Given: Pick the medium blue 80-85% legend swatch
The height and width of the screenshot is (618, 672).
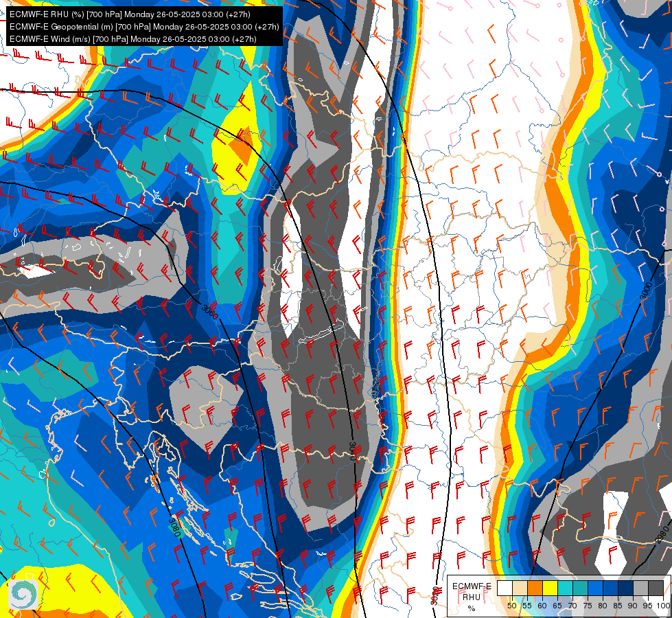Looking at the screenshot, I should pos(610,588).
